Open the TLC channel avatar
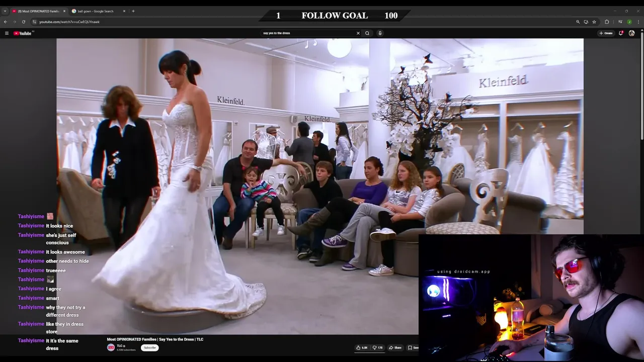644x362 pixels. pos(111,347)
